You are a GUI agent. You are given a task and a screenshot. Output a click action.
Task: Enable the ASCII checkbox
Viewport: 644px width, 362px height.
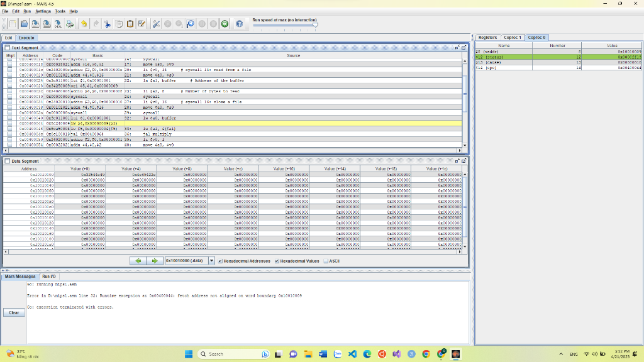pyautogui.click(x=326, y=261)
